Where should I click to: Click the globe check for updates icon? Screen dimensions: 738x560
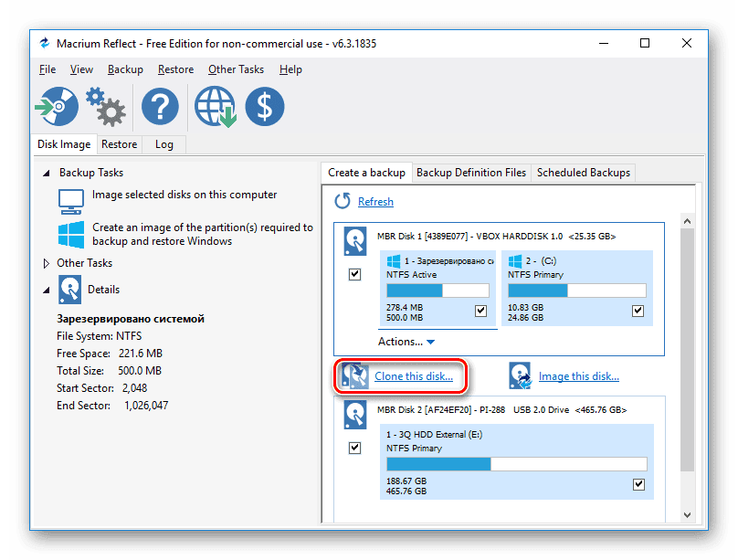(216, 106)
